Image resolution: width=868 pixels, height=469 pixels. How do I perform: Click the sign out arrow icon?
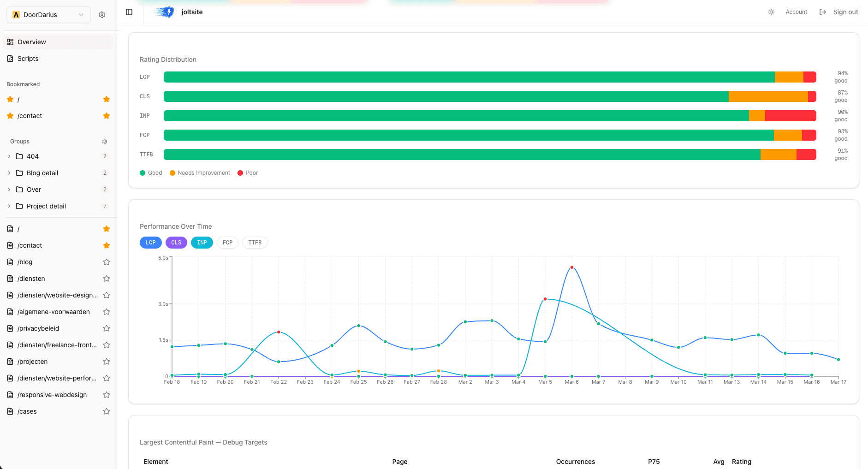point(823,12)
